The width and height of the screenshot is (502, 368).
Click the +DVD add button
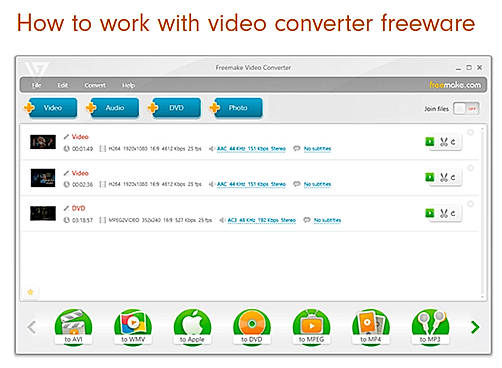(174, 108)
